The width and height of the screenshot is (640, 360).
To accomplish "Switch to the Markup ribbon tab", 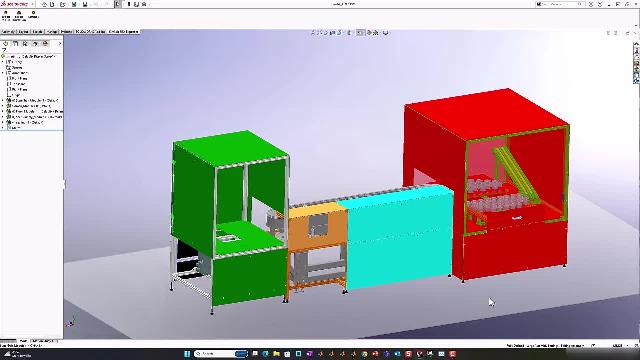I will [52, 31].
